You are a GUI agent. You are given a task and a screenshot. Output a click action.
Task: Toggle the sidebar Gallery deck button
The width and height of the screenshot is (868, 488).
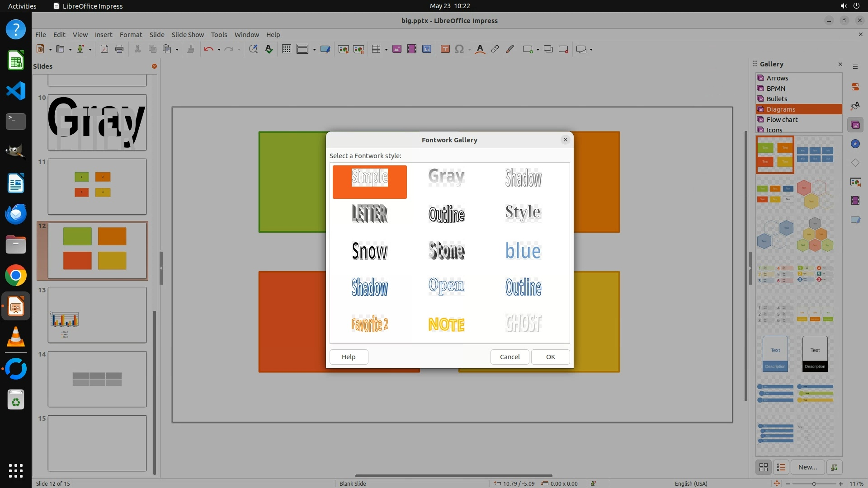click(855, 125)
